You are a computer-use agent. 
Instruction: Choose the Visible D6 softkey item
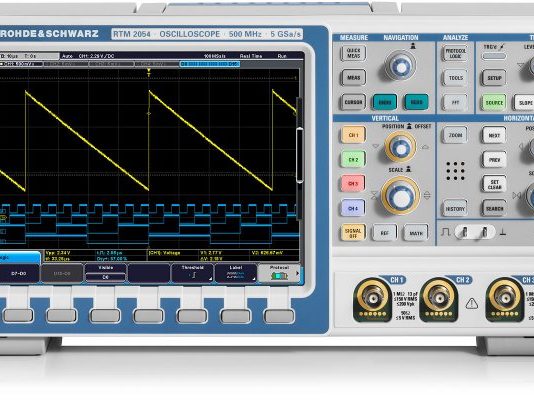tap(106, 273)
